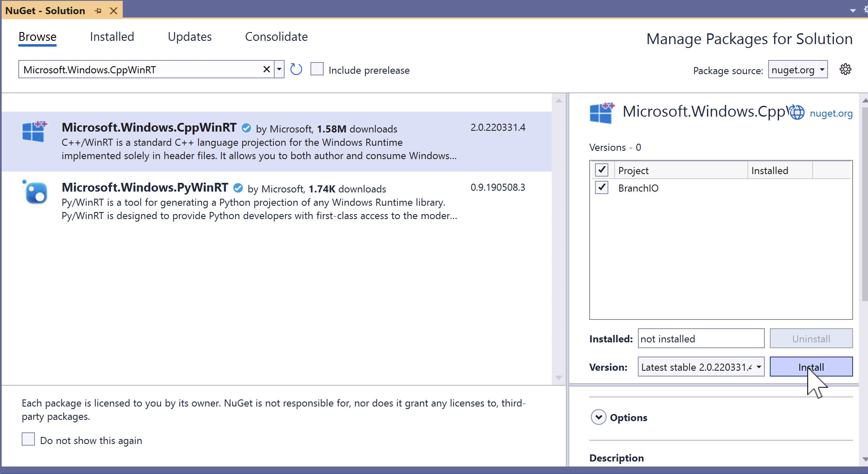Click the Install button

click(x=811, y=367)
